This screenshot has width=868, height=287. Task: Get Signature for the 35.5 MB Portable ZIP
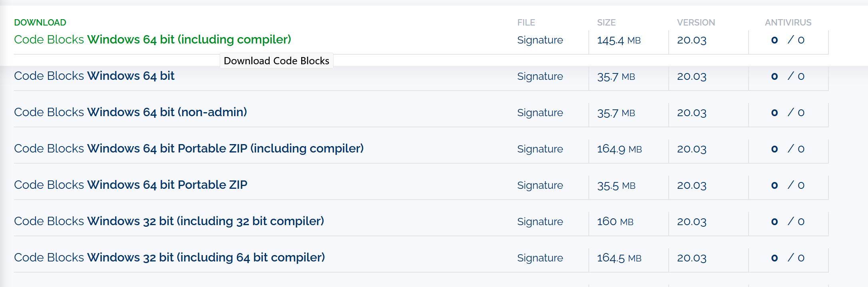(540, 185)
